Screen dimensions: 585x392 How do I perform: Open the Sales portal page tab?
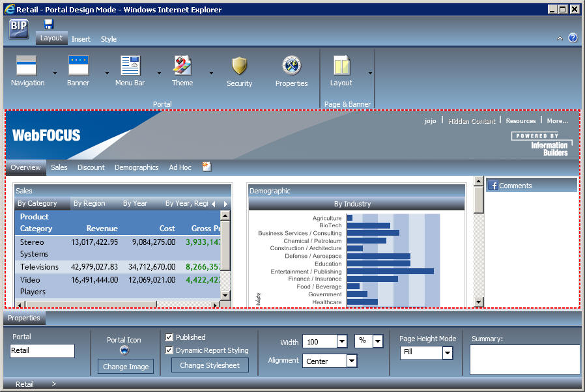coord(59,167)
